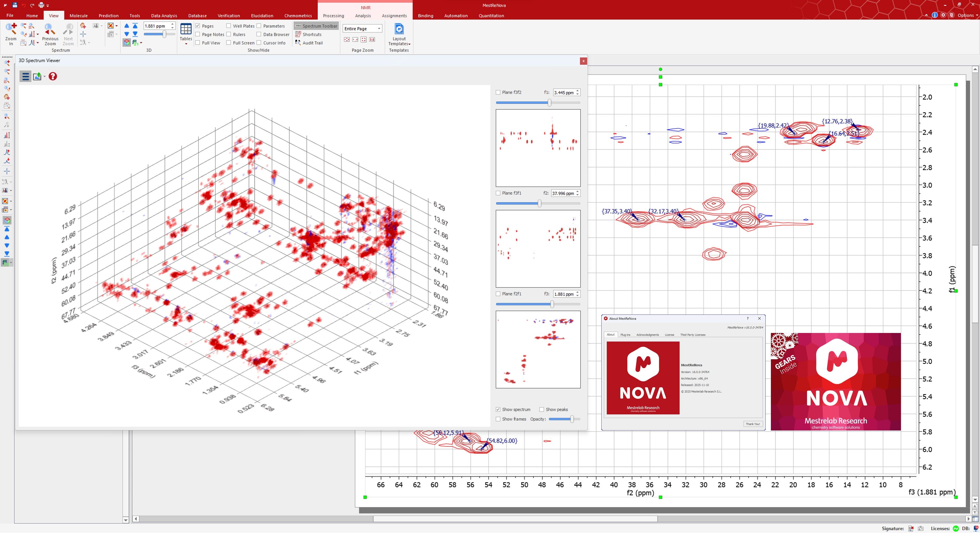Open the Tables grid icon
Viewport: 980px width, 533px height.
click(x=186, y=29)
